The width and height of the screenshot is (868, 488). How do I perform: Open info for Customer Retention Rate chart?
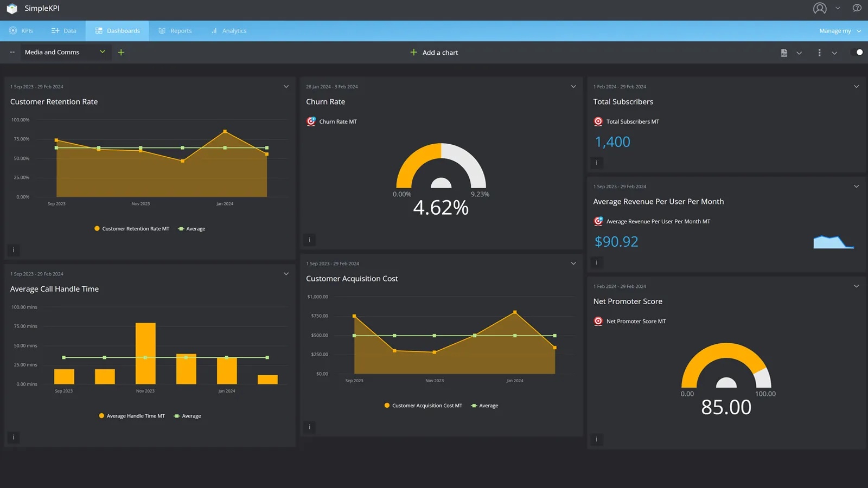click(14, 250)
